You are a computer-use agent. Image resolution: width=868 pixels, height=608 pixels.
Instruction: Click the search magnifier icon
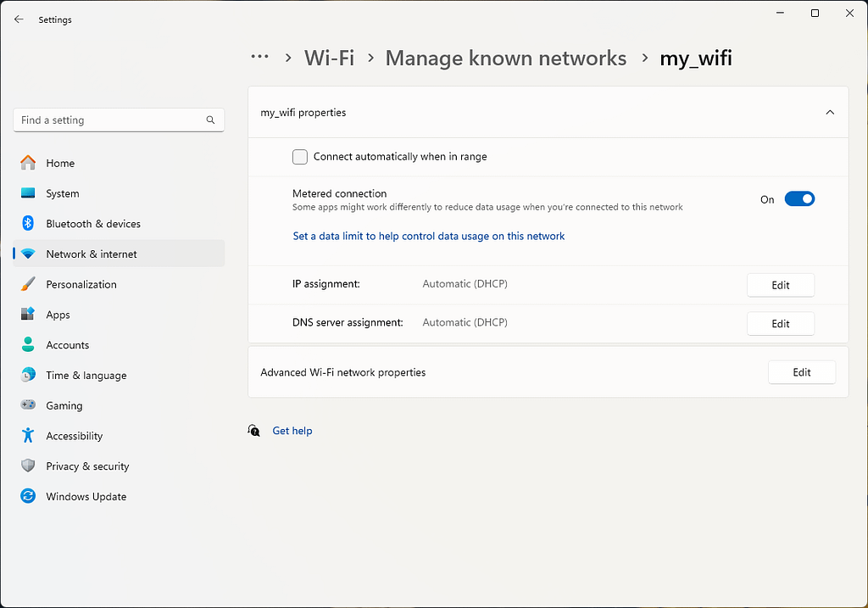pos(210,120)
